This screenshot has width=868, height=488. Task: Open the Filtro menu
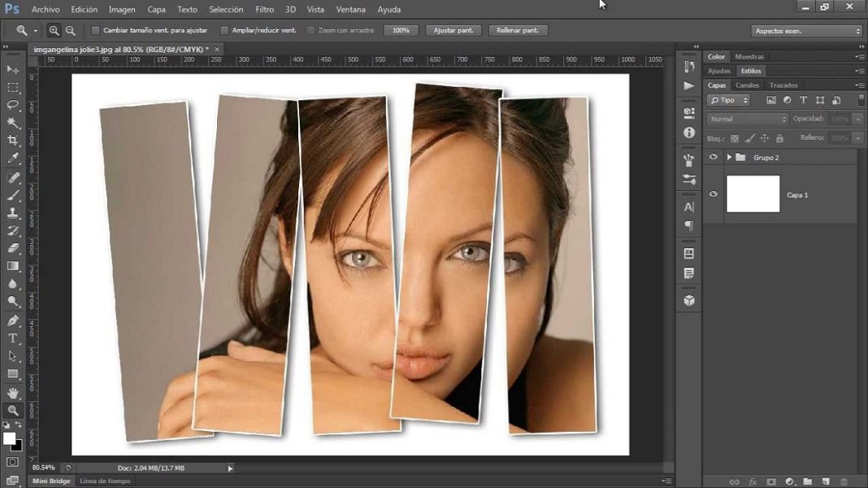tap(264, 10)
